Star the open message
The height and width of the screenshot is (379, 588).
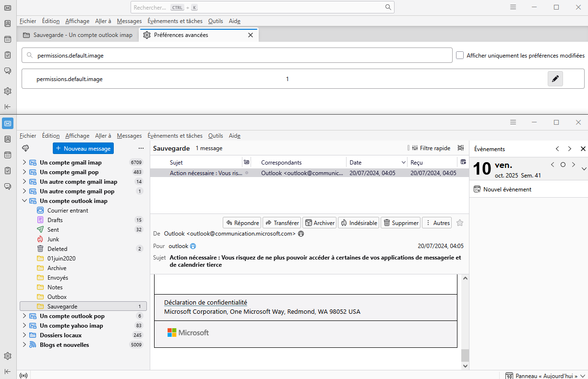460,223
